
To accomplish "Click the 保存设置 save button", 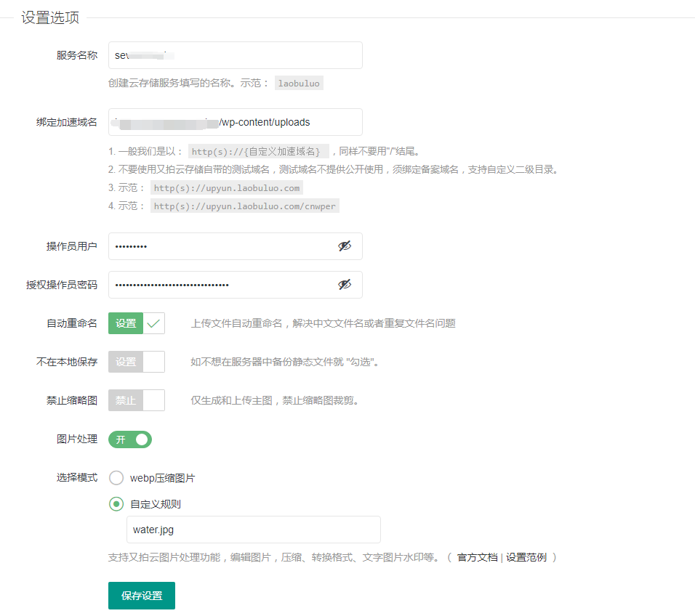I will click(x=142, y=596).
